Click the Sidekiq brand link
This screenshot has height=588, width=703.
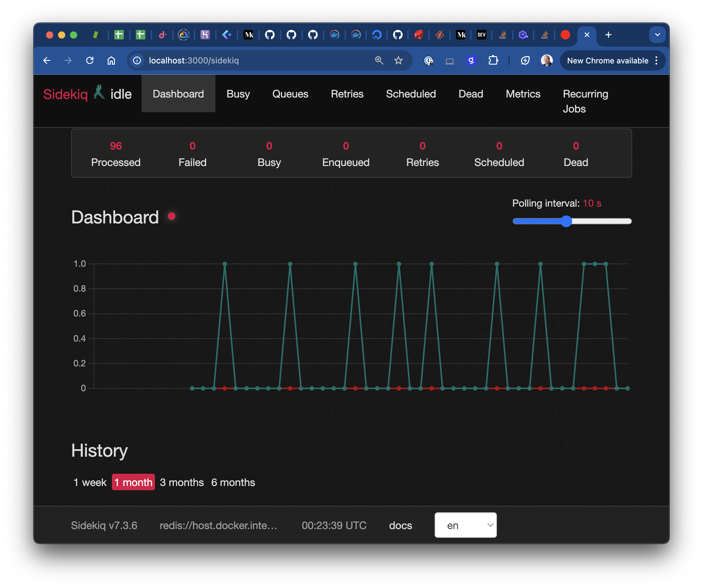coord(66,95)
